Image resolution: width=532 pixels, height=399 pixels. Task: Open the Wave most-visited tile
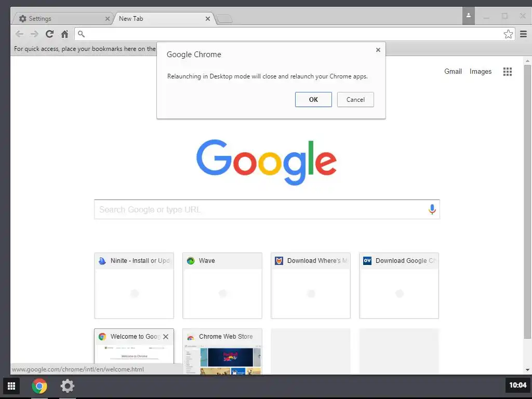[x=222, y=286]
